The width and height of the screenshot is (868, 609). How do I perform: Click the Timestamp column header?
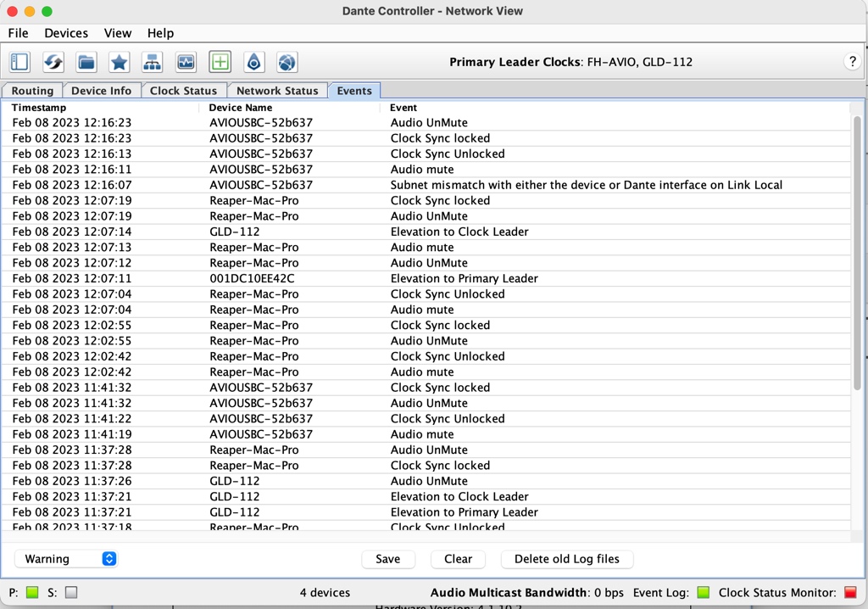tap(100, 108)
